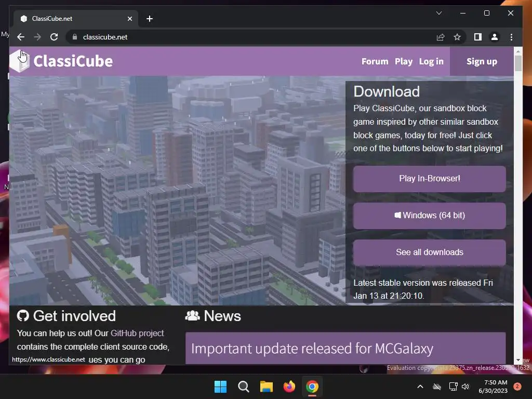Viewport: 532px width, 399px height.
Task: Click the Download heading text
Action: coord(387,91)
